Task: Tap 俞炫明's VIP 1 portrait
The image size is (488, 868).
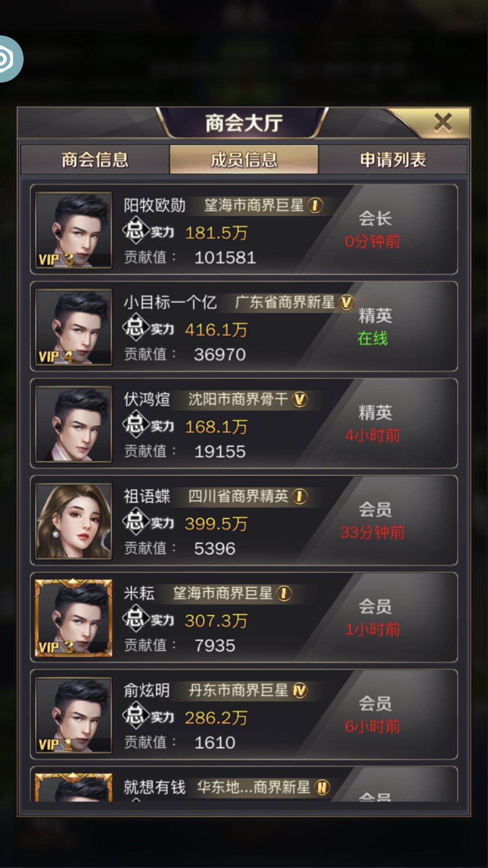Action: pyautogui.click(x=74, y=715)
